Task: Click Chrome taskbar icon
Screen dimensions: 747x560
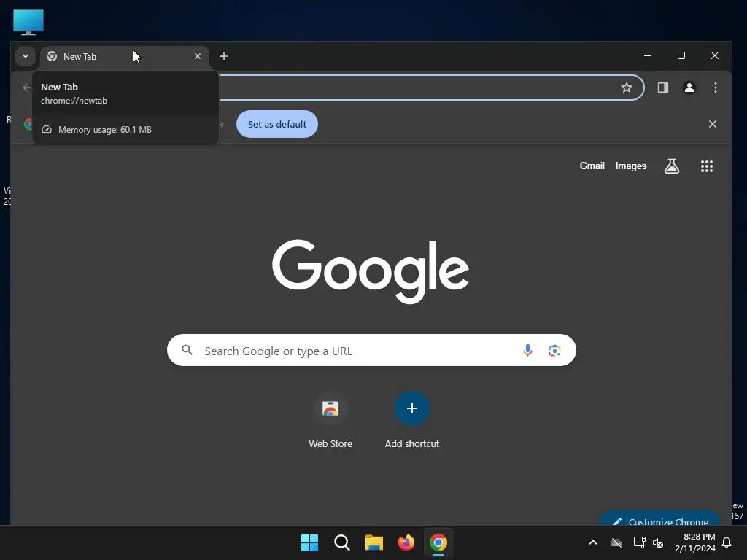Action: pyautogui.click(x=438, y=542)
